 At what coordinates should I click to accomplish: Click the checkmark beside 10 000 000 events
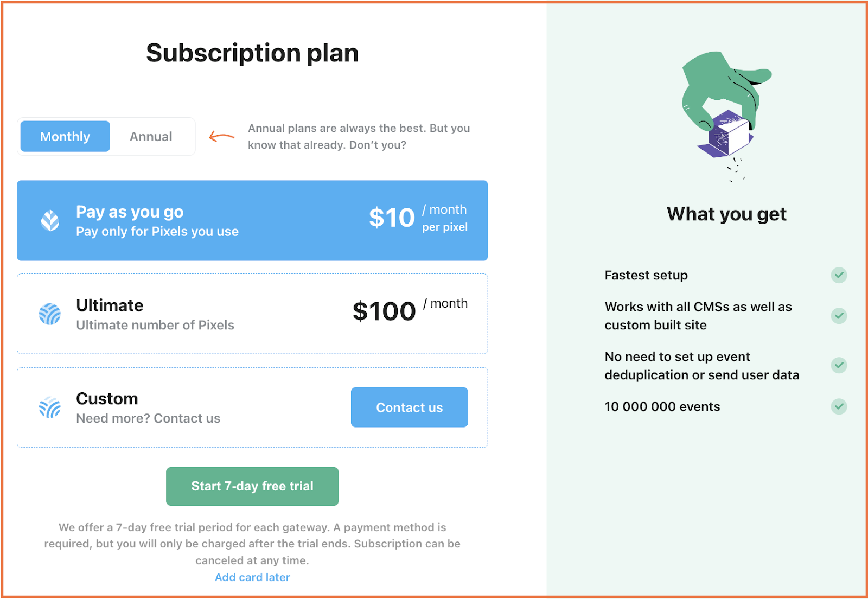(x=839, y=406)
